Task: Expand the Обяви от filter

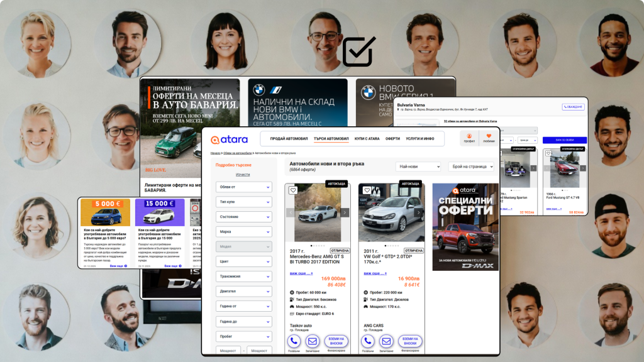Action: coord(244,187)
